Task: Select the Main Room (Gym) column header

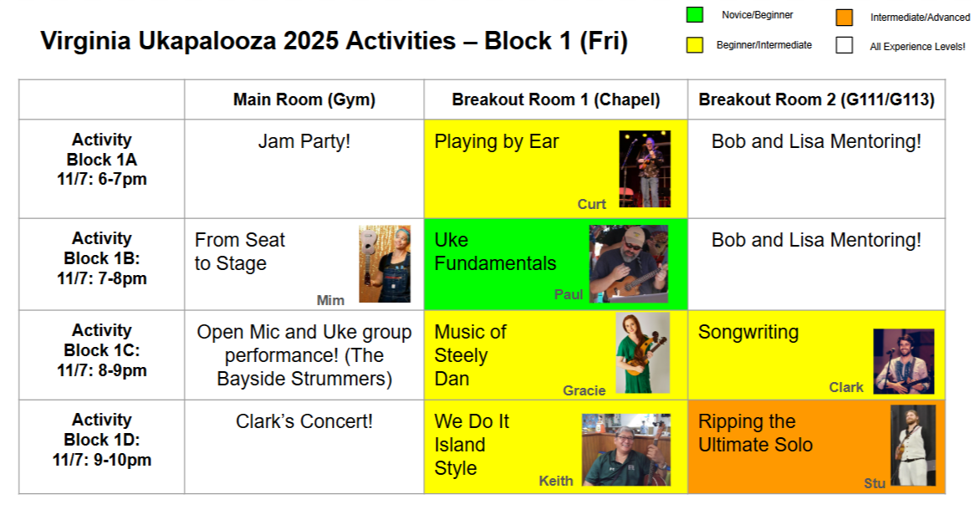Action: point(304,100)
